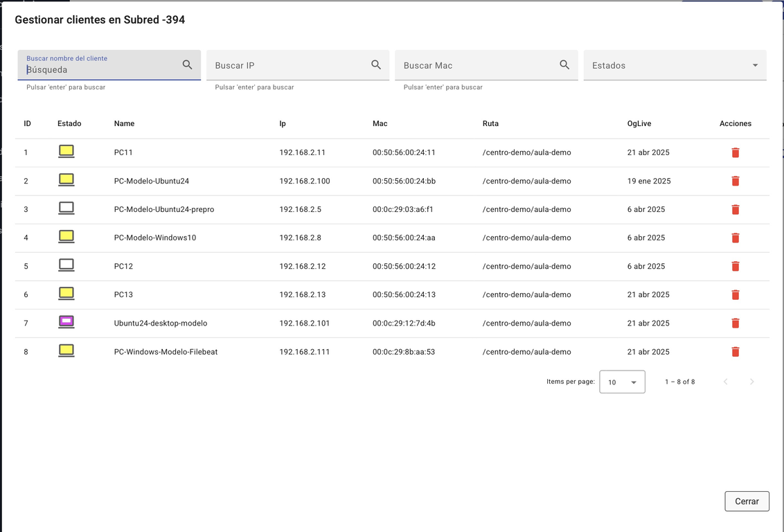Go to the next page of clients
784x532 pixels.
[751, 382]
